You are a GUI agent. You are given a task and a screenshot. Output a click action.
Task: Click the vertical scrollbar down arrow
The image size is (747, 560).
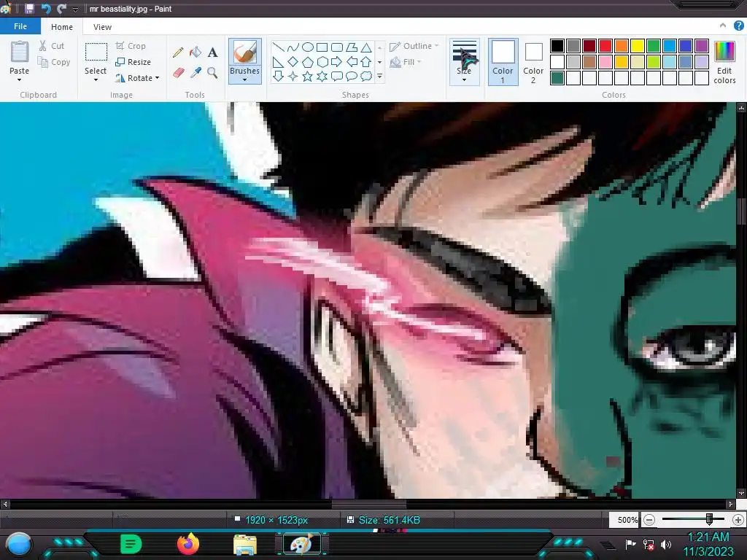click(x=741, y=494)
